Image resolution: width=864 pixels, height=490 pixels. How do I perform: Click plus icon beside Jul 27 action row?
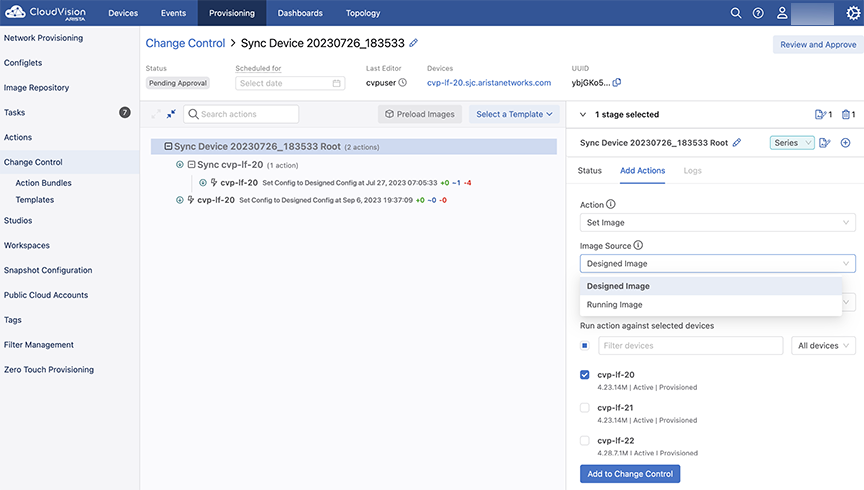pyautogui.click(x=203, y=182)
